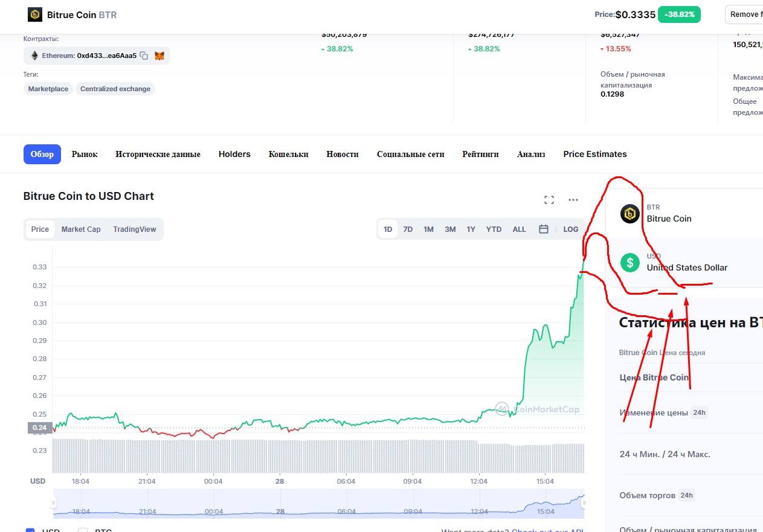Image resolution: width=763 pixels, height=532 pixels.
Task: Select the YTD time range
Action: coord(494,229)
